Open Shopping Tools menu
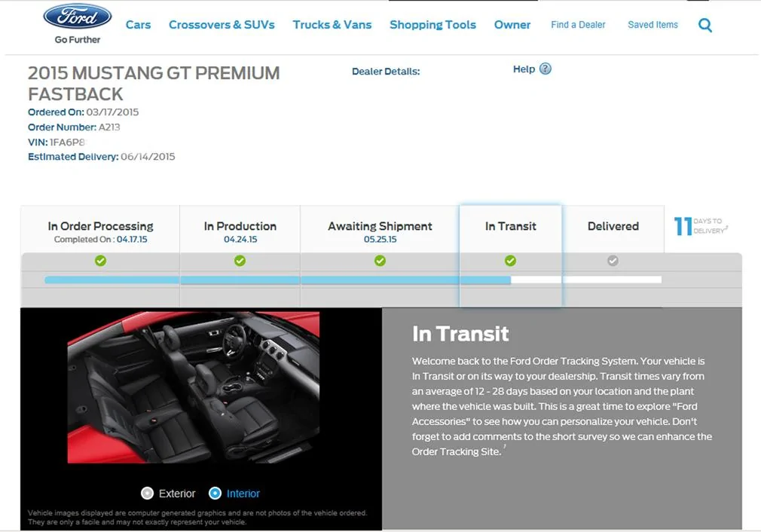761x532 pixels. tap(433, 25)
